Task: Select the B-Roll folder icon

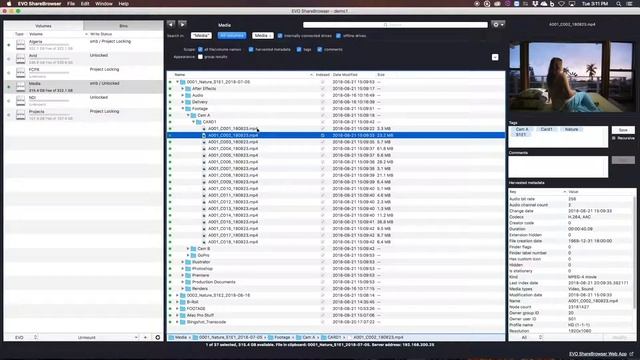Action: (x=183, y=302)
